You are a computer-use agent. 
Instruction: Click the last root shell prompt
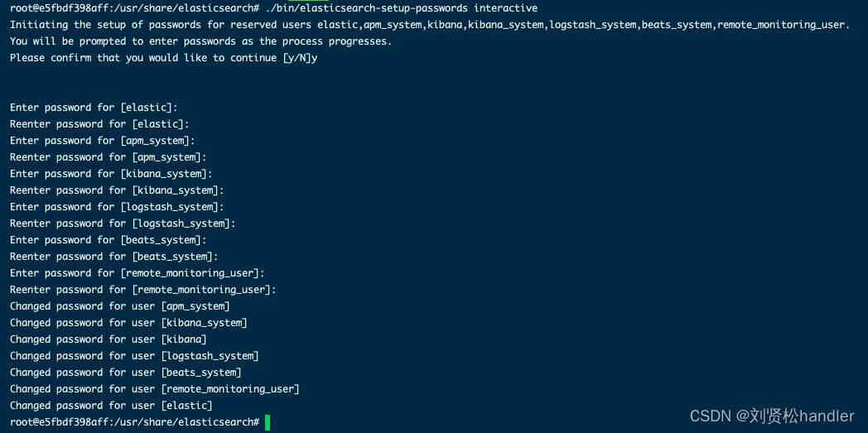[x=134, y=422]
